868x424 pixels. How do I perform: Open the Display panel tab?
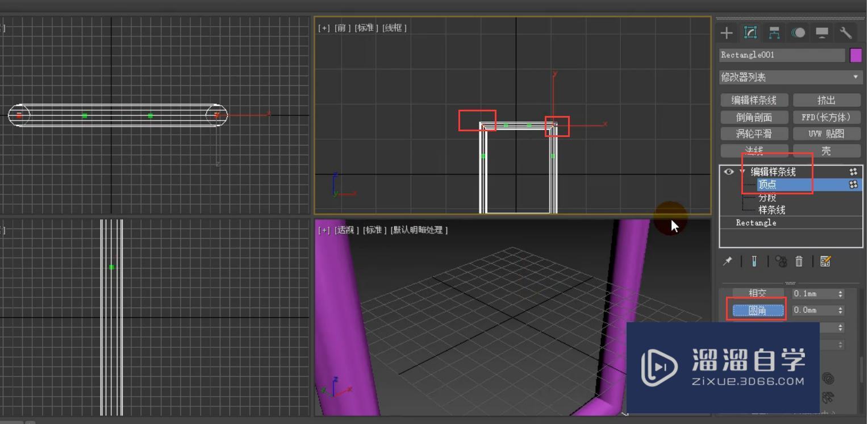click(822, 33)
